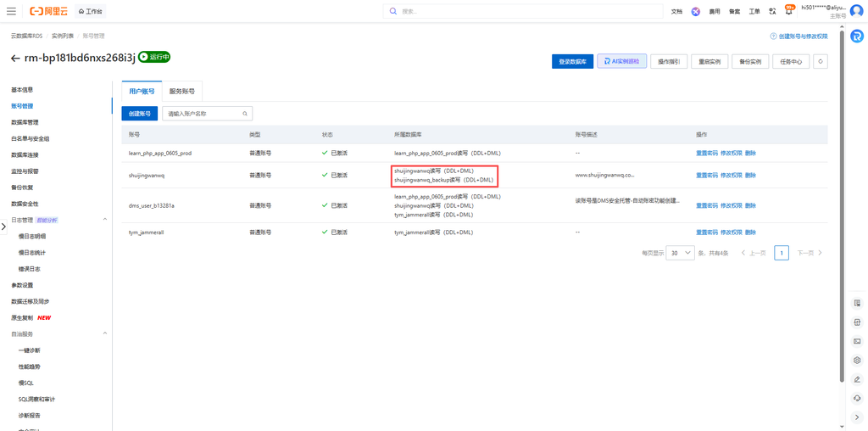Collapse the 日志管理 section chevron
The height and width of the screenshot is (431, 868).
pos(105,220)
